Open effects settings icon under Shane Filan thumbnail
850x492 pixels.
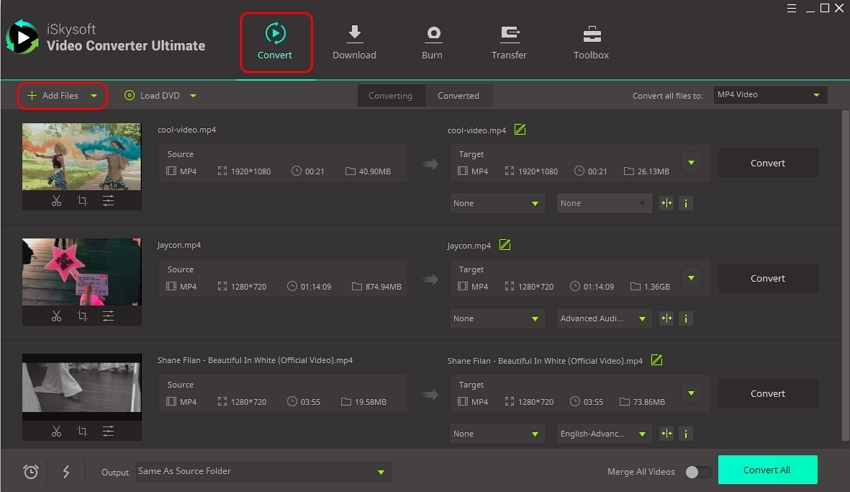pos(108,431)
